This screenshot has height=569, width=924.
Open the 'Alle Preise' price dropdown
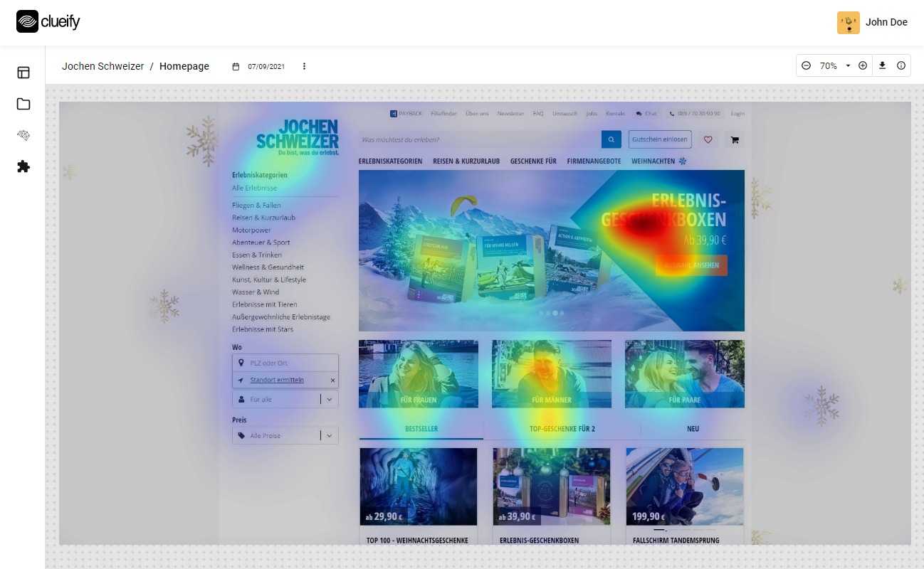click(328, 435)
